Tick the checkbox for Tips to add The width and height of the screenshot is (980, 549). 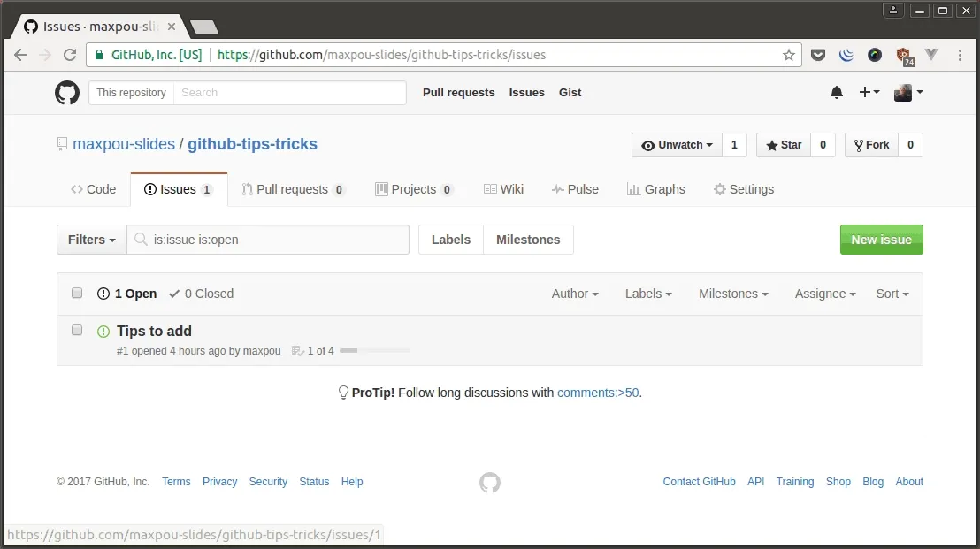77,330
